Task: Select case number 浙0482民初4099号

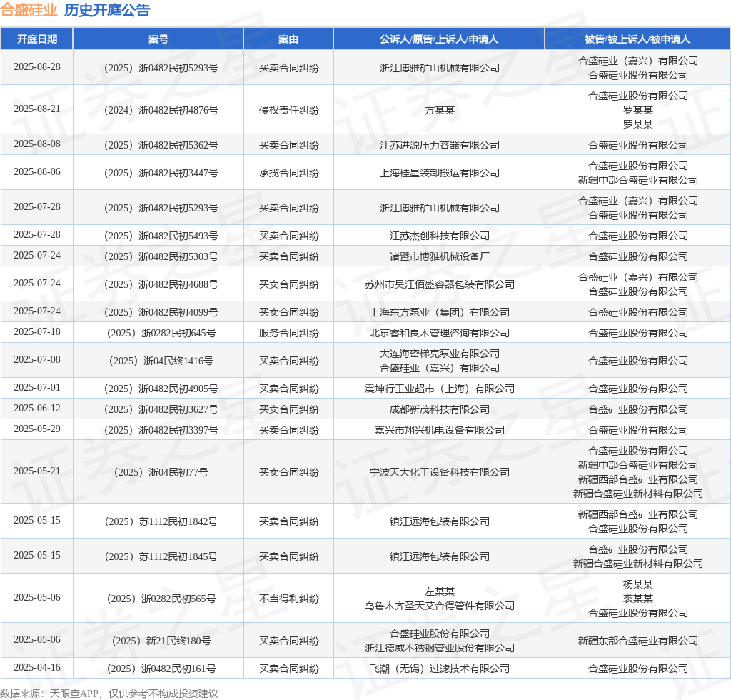Action: click(x=161, y=312)
